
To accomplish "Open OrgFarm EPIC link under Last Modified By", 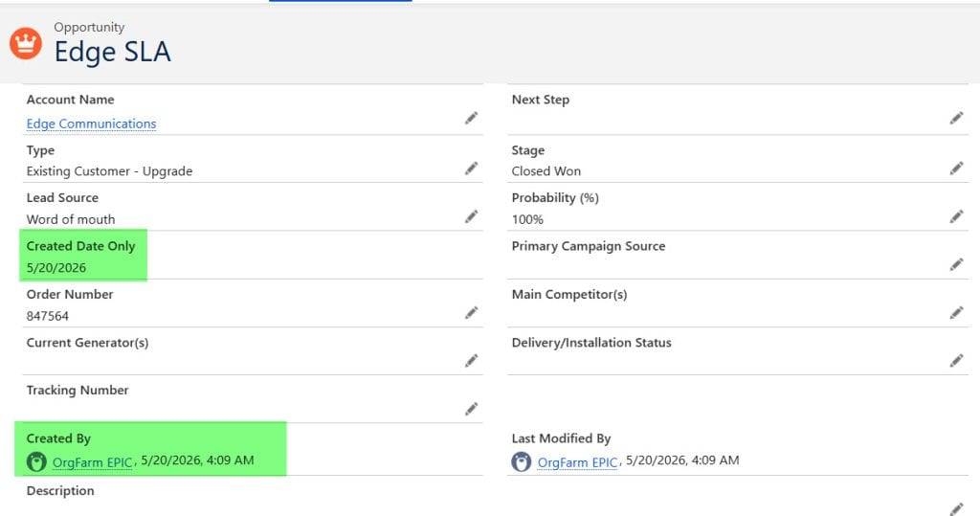I will pos(577,462).
